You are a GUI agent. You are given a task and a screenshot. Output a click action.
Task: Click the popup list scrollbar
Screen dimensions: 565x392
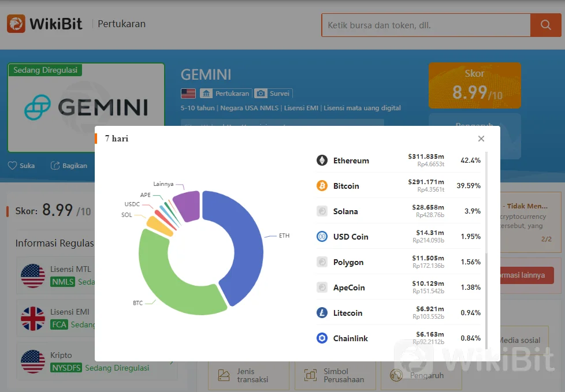click(x=486, y=250)
